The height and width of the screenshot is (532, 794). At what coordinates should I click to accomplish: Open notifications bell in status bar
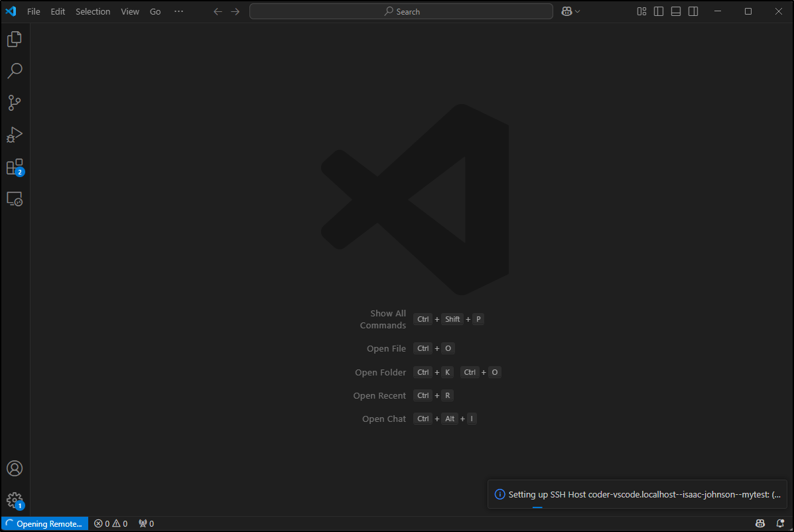[x=780, y=523]
